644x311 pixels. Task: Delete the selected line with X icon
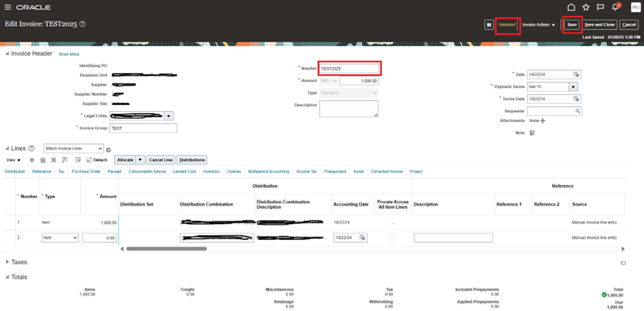53,160
